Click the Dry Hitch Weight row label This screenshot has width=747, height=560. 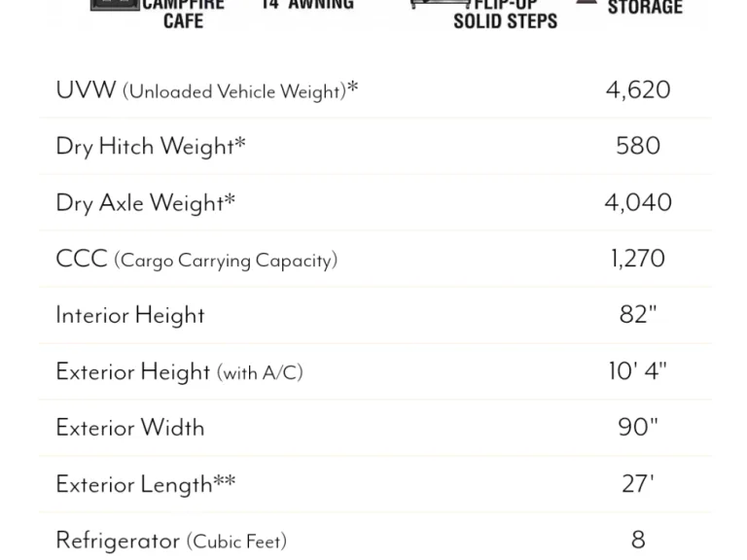[x=151, y=146]
